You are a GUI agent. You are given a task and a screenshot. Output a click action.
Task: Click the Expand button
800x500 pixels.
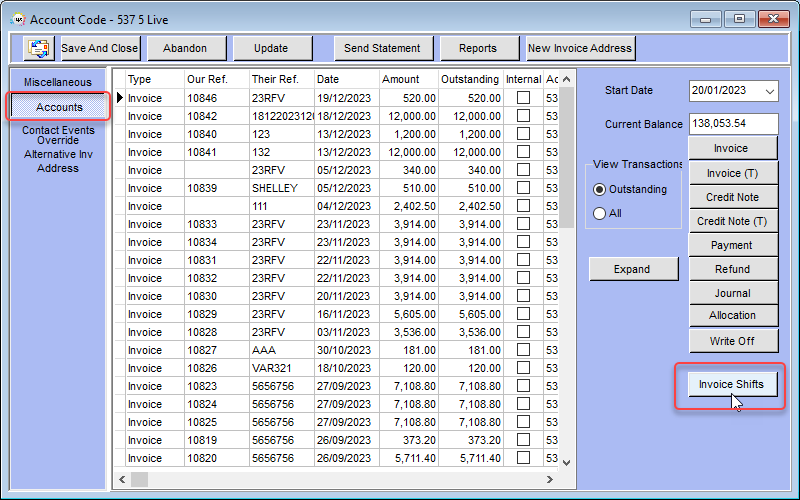coord(633,269)
